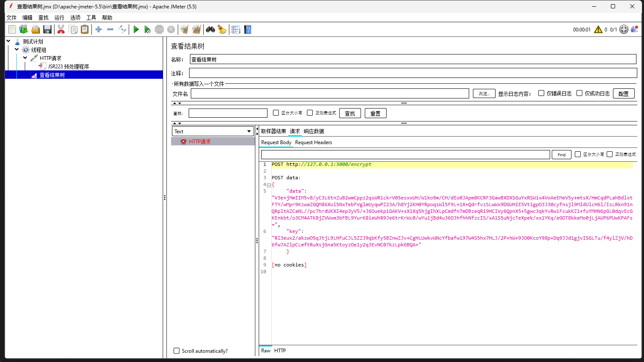Image resolution: width=644 pixels, height=362 pixels.
Task: Open Search with the binoculars icon
Action: click(x=210, y=29)
